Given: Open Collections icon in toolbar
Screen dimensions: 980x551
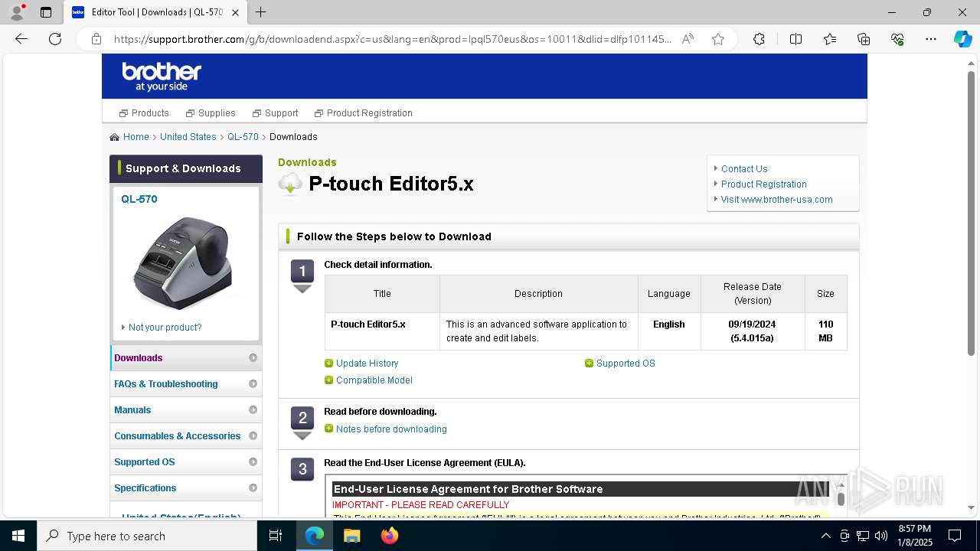Looking at the screenshot, I should (x=864, y=39).
